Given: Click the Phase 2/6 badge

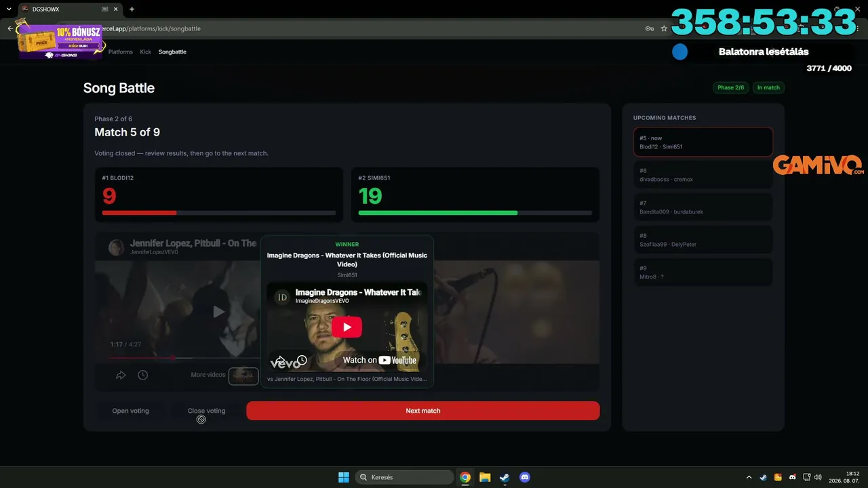Looking at the screenshot, I should (730, 87).
